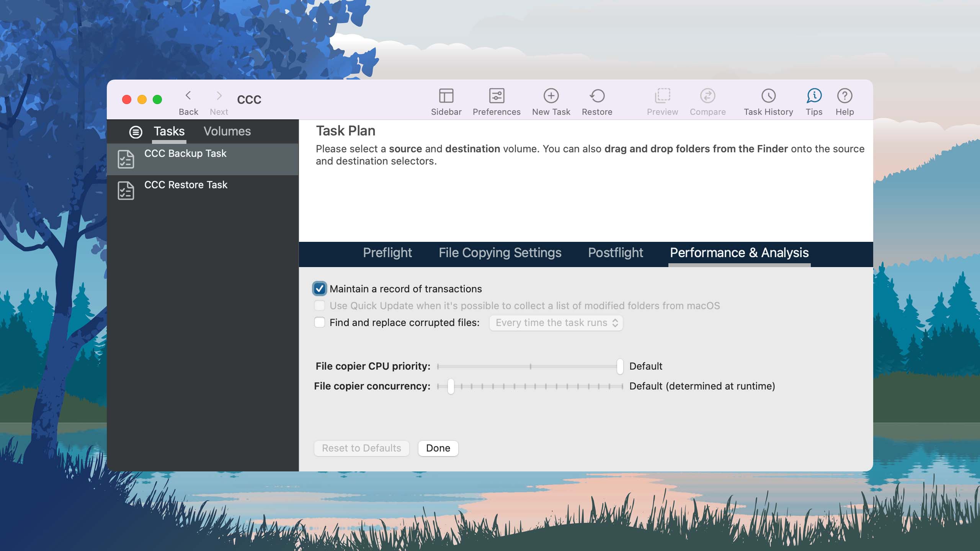Switch to the Volumes sidebar tab
Image resolution: width=980 pixels, height=551 pixels.
point(227,131)
